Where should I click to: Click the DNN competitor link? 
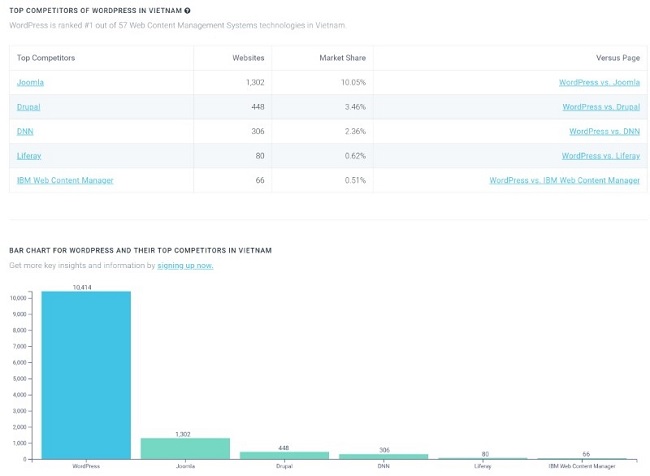pyautogui.click(x=25, y=131)
